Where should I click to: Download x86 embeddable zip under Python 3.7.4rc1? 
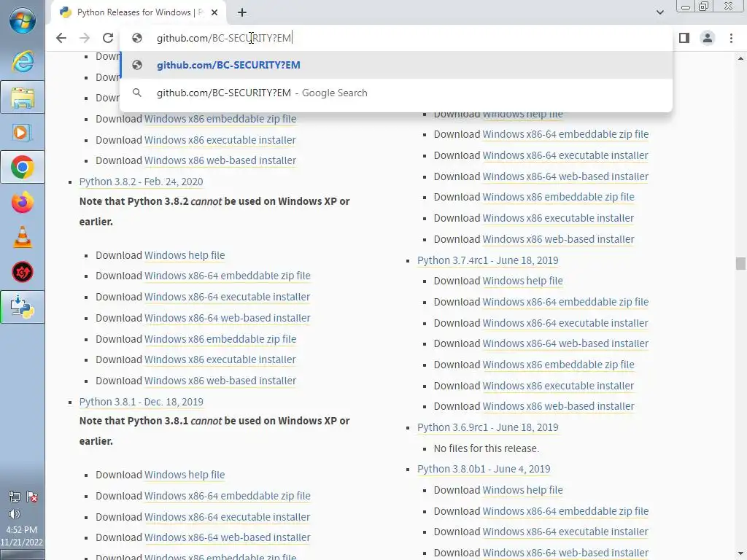558,365
